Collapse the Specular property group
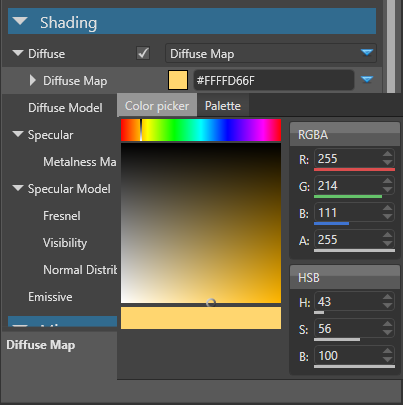Screen dimensions: 403x405 point(18,134)
